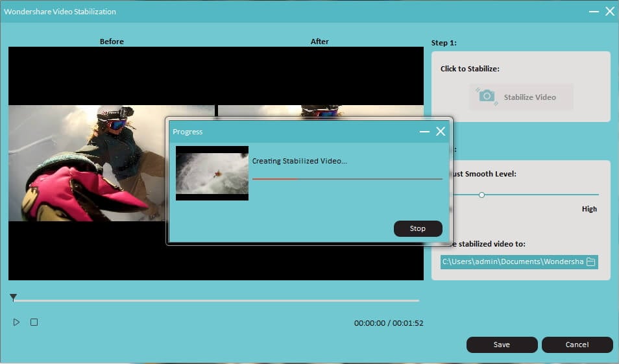Close the Wondershare Video Stabilization window
The width and height of the screenshot is (619, 364).
click(610, 12)
